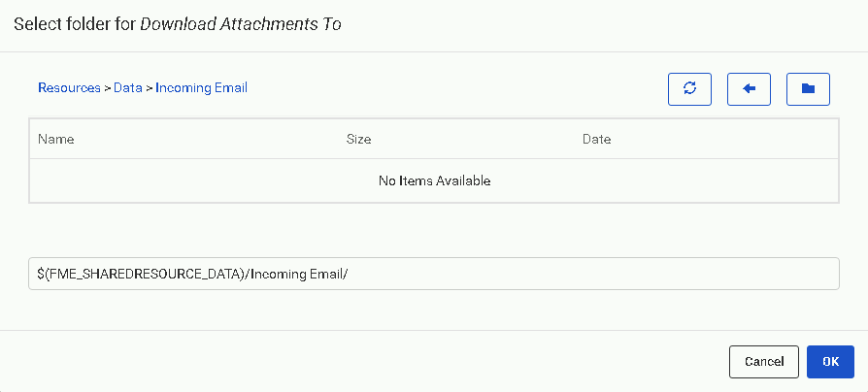Sort by the Name column header

pyautogui.click(x=56, y=139)
